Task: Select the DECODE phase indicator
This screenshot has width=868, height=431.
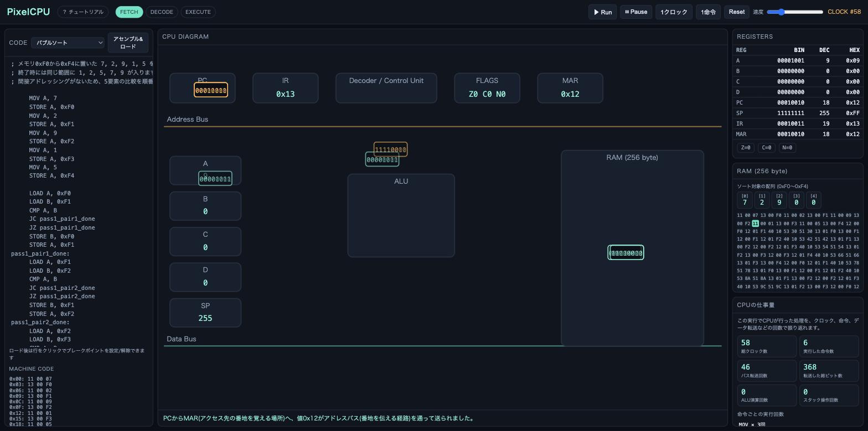Action: 162,12
